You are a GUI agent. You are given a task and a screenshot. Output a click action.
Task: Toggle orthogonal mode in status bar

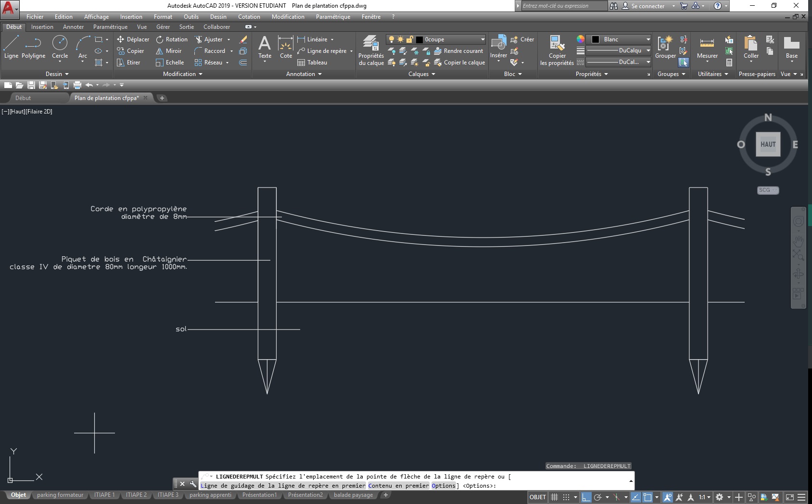pyautogui.click(x=586, y=497)
